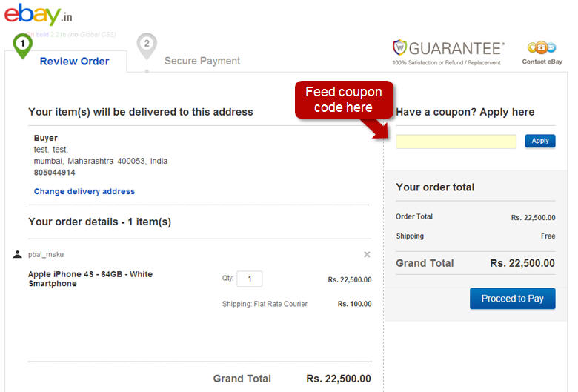Switch to the Secure Payment tab
The width and height of the screenshot is (578, 392).
click(x=202, y=62)
